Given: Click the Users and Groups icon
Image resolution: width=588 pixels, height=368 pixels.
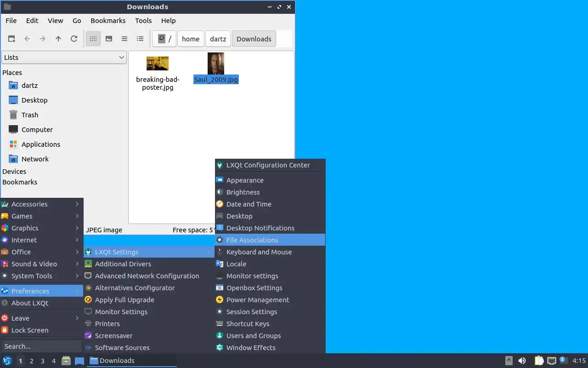Looking at the screenshot, I should click(x=220, y=336).
